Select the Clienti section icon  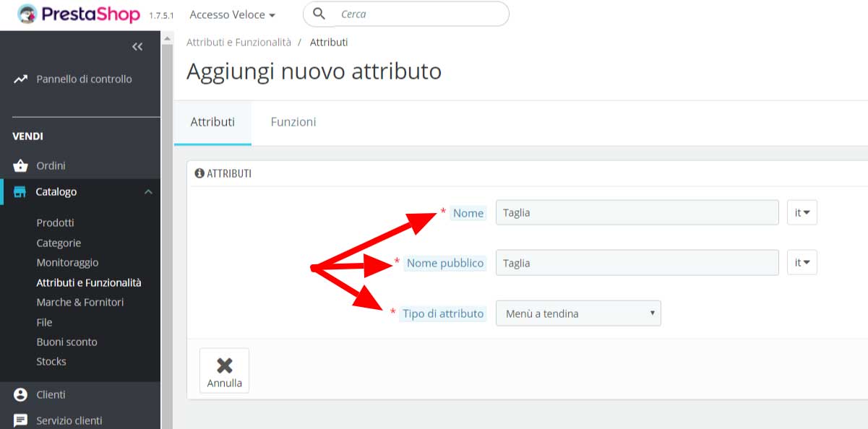click(x=21, y=394)
